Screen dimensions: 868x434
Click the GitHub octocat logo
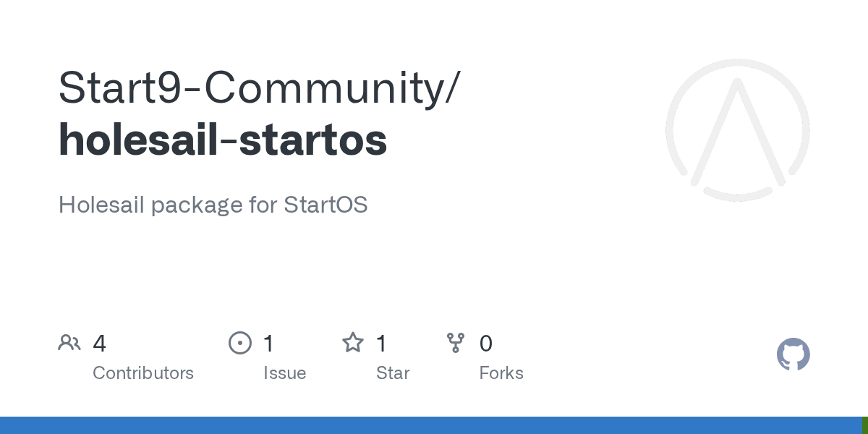[793, 355]
